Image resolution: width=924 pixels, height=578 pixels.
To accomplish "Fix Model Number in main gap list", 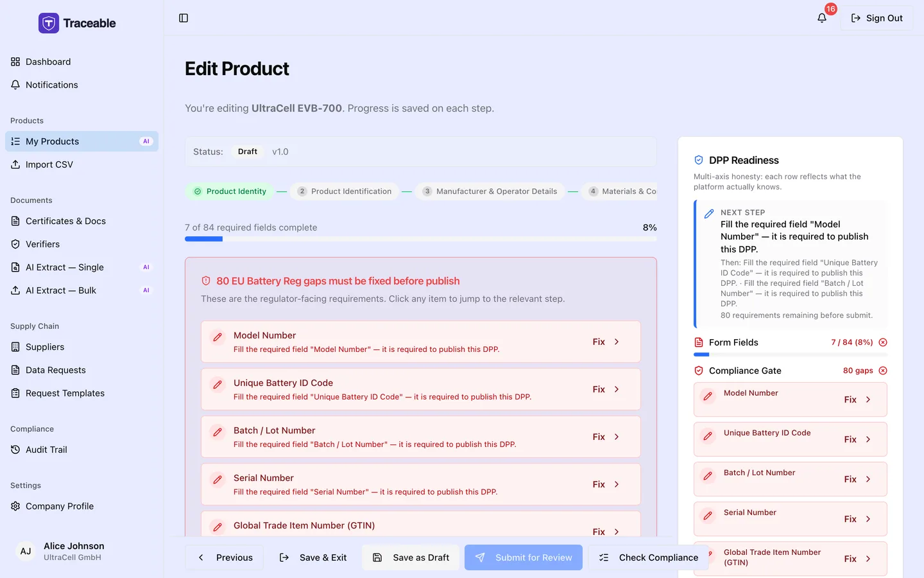I will click(606, 342).
